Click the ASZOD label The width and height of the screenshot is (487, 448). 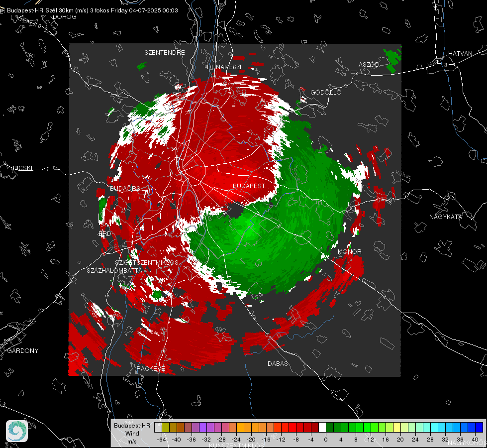point(369,64)
